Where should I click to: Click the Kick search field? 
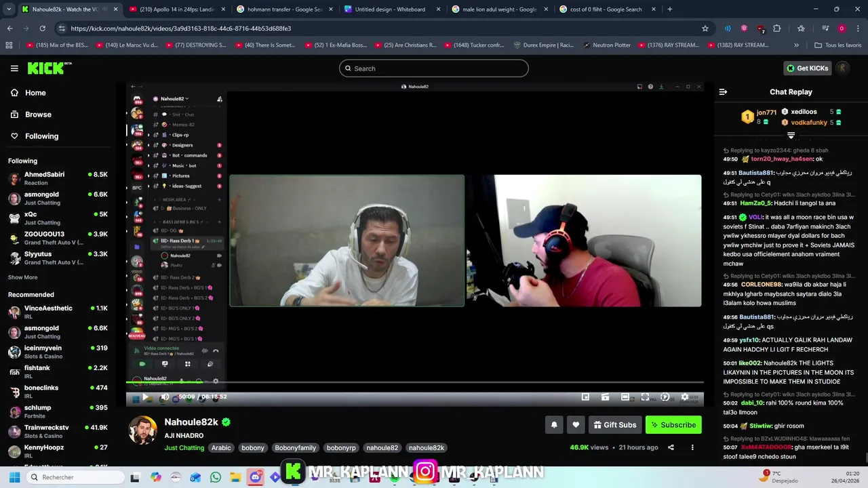(434, 68)
